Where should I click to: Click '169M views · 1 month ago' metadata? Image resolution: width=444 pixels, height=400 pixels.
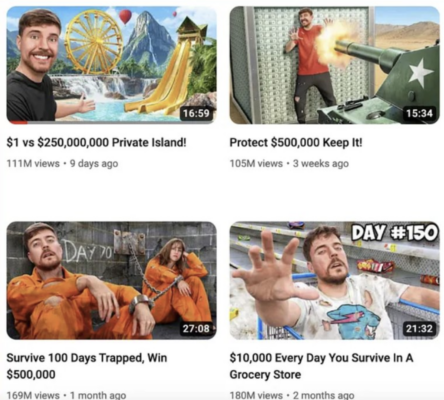tap(66, 395)
